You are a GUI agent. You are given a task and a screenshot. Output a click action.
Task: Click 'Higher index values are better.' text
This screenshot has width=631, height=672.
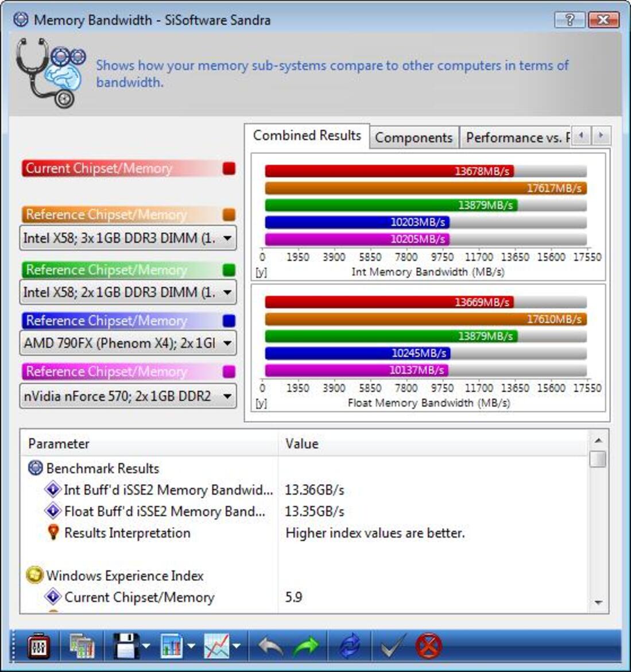click(x=375, y=532)
